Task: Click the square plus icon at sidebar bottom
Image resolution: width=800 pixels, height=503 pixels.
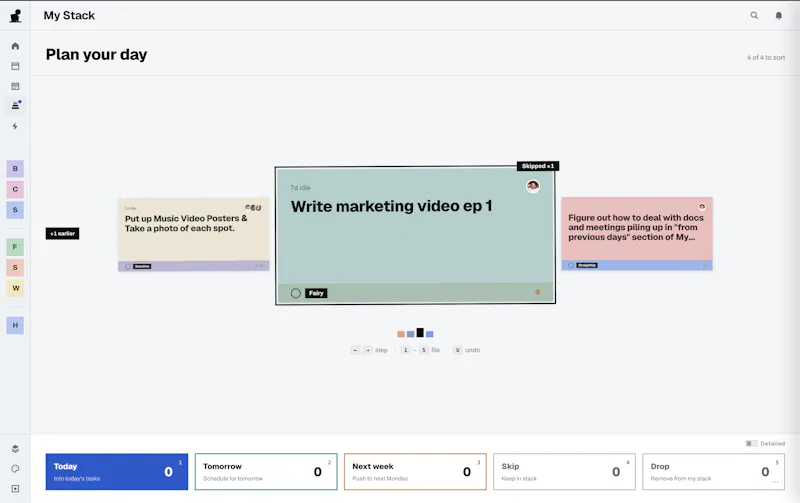Action: coord(15,489)
